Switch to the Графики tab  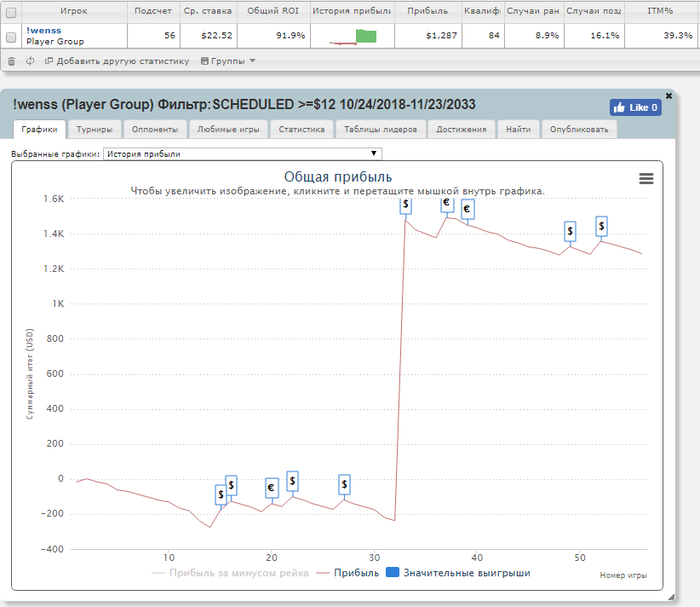click(39, 129)
